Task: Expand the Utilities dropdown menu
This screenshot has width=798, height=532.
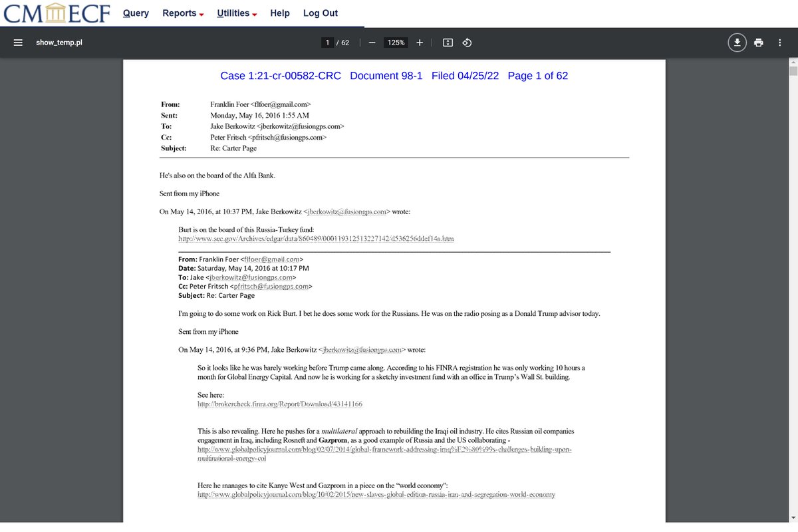Action: 237,13
